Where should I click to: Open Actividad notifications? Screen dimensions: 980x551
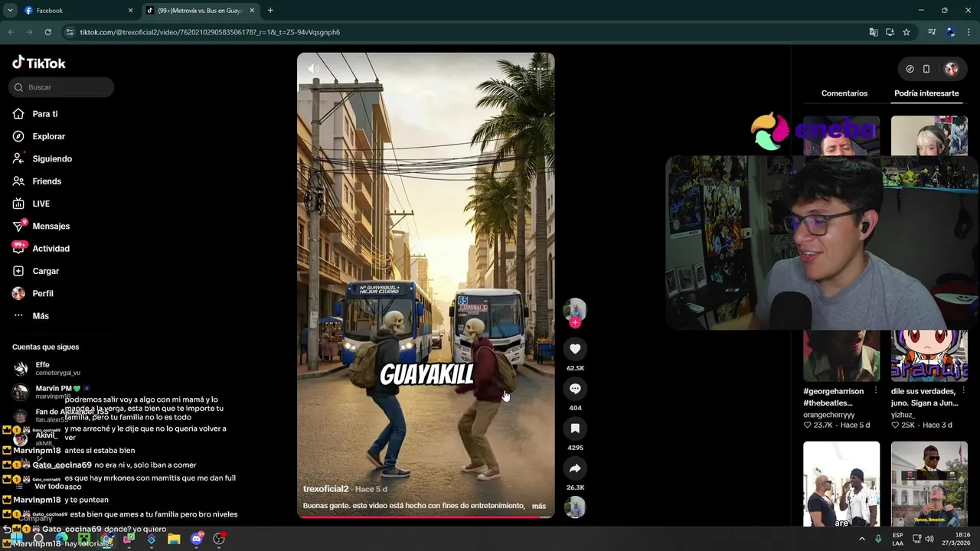(x=51, y=249)
